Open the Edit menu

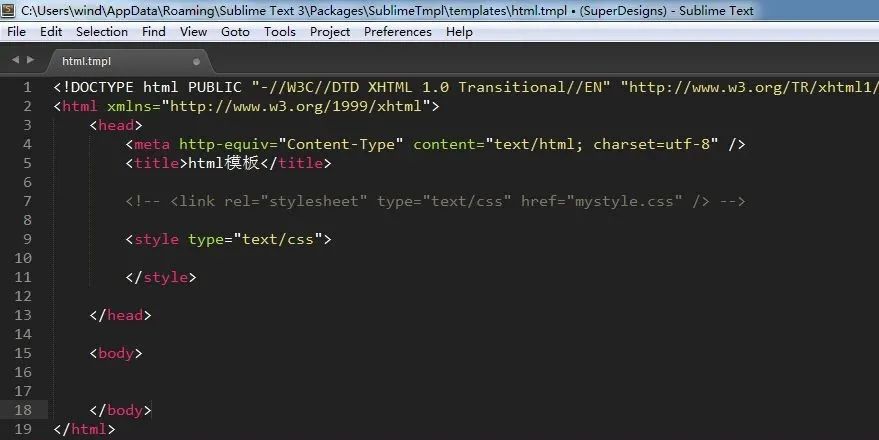click(x=51, y=32)
